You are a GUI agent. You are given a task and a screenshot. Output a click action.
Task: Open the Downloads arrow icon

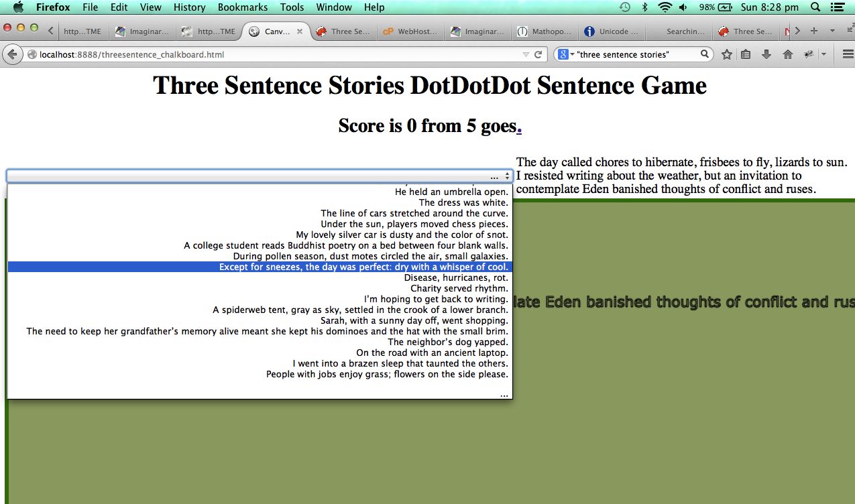click(x=765, y=54)
